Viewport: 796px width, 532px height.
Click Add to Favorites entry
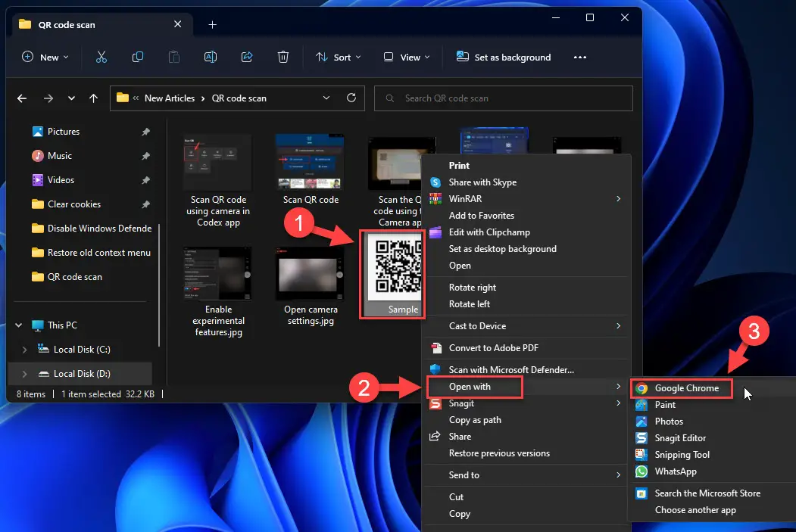[x=526, y=216]
